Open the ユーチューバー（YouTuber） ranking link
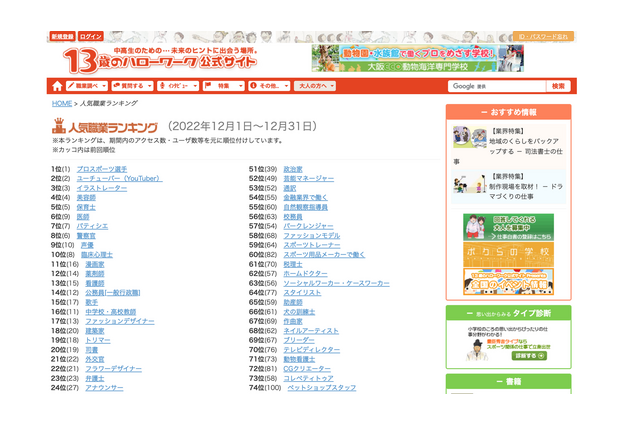This screenshot has width=640, height=426. click(119, 178)
